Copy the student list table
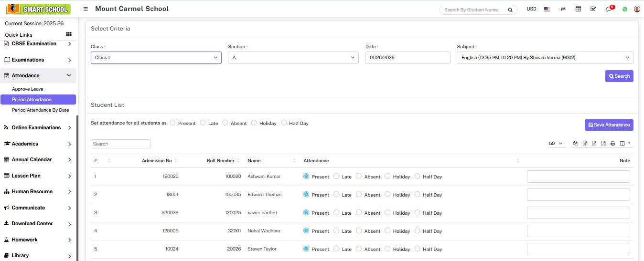The height and width of the screenshot is (261, 644). [576, 144]
